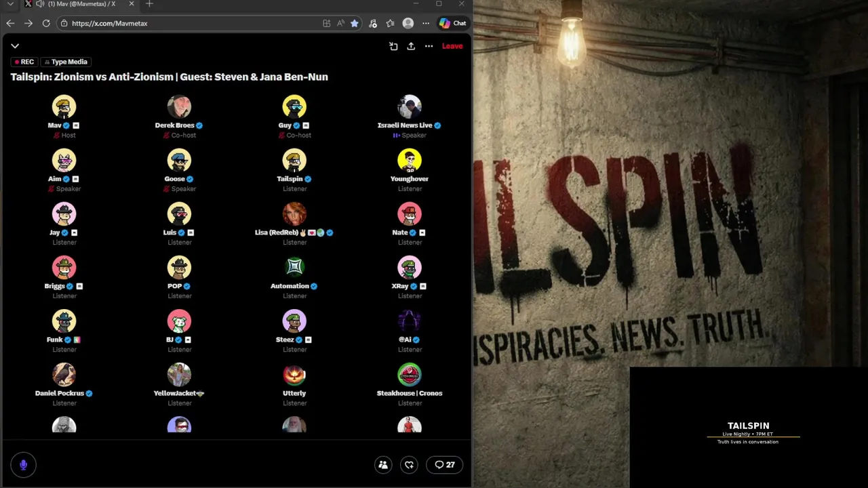This screenshot has height=488, width=868.
Task: Click 'Daniel Pockrus' name label
Action: [60, 393]
